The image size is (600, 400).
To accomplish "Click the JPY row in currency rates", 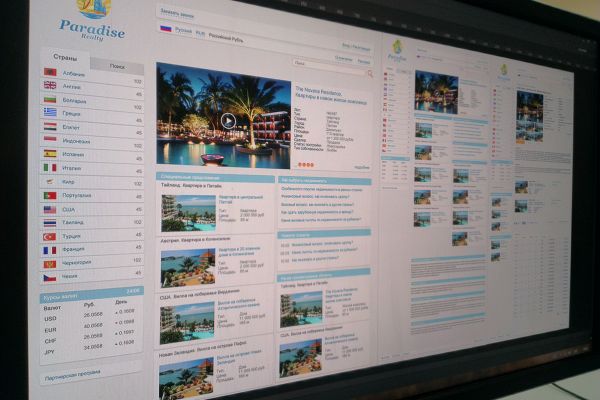I will 89,348.
